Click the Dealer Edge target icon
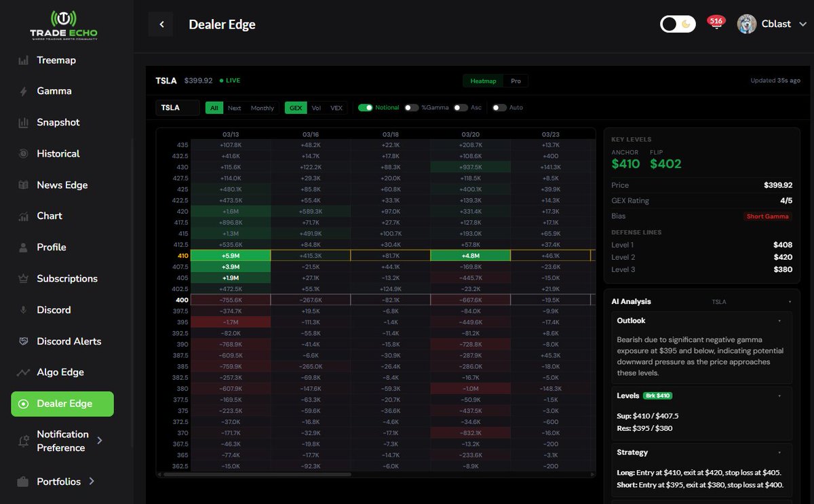This screenshot has height=504, width=814. tap(23, 404)
